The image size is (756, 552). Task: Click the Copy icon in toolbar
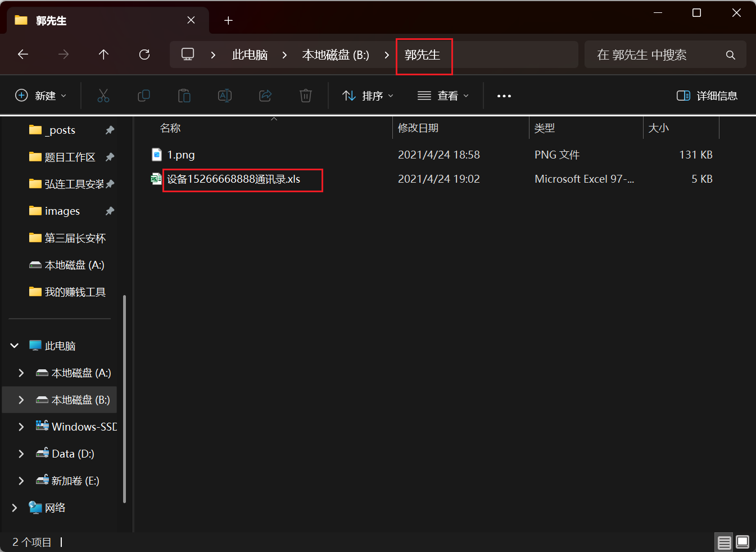coord(144,96)
